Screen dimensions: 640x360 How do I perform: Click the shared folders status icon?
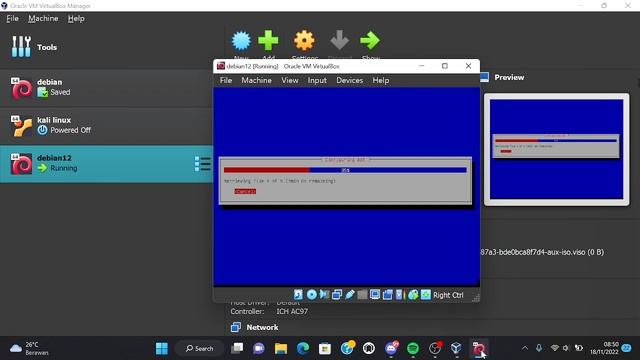(x=362, y=295)
